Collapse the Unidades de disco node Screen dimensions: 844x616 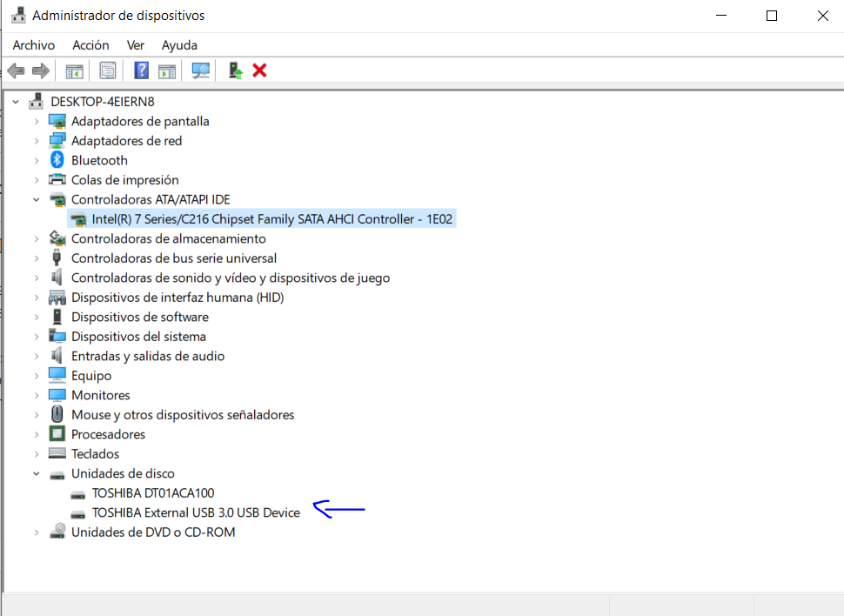36,473
